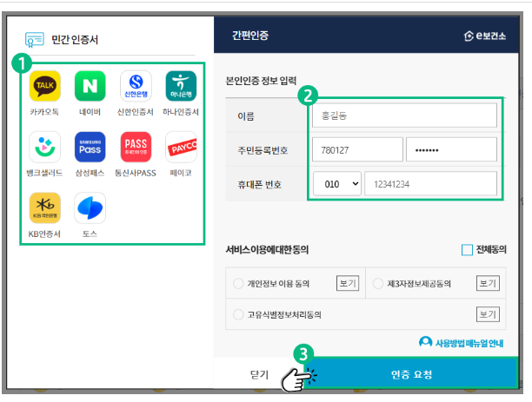Choose the Samsung Pass icon
The image size is (532, 402).
pyautogui.click(x=90, y=147)
